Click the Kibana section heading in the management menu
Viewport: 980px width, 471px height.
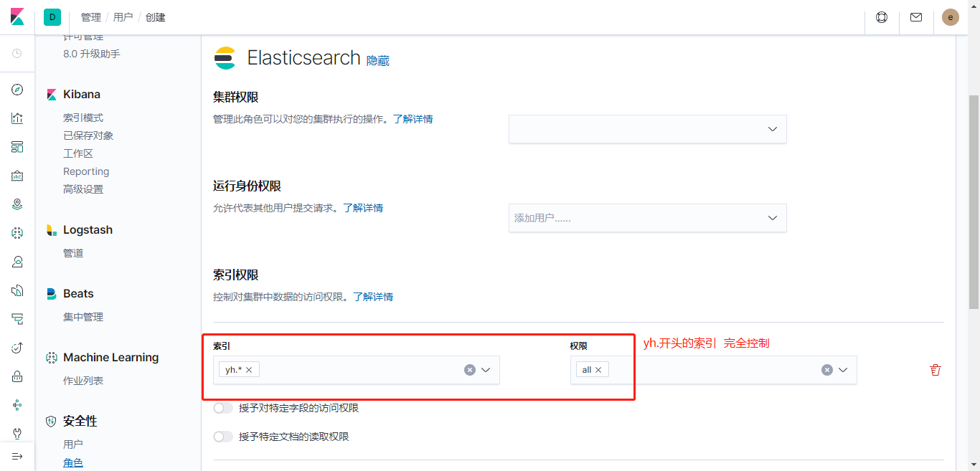(82, 95)
